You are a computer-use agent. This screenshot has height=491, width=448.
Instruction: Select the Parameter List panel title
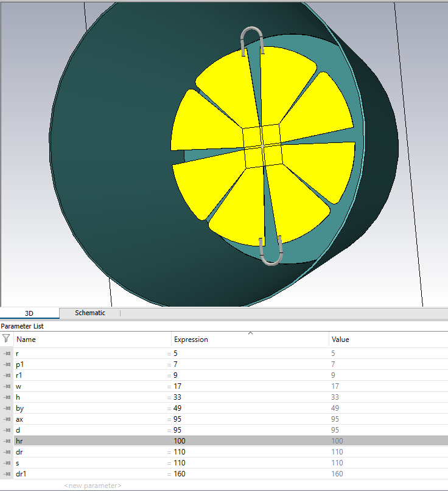tap(22, 326)
